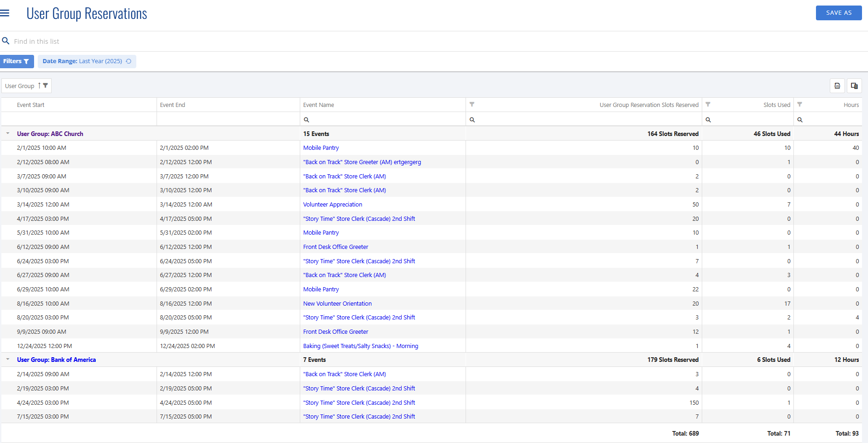Click the Slots Reserved column search icon
The width and height of the screenshot is (868, 443).
coord(472,120)
